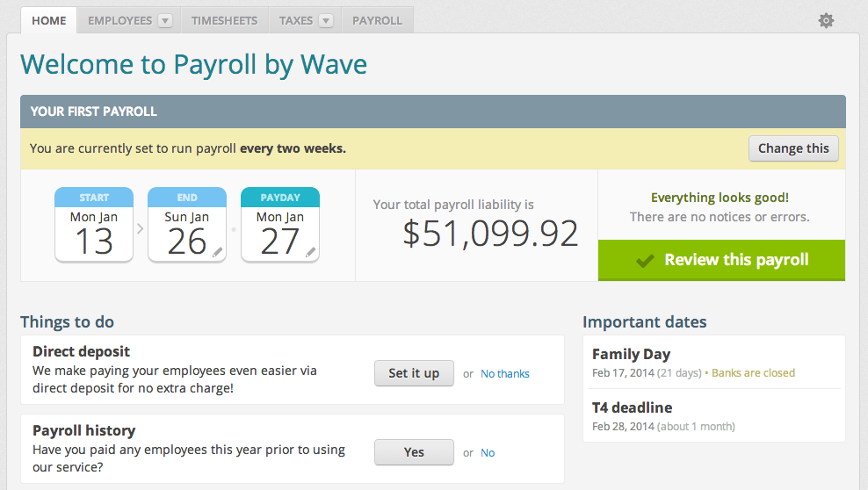Click the Payroll history heading
868x490 pixels.
click(83, 430)
